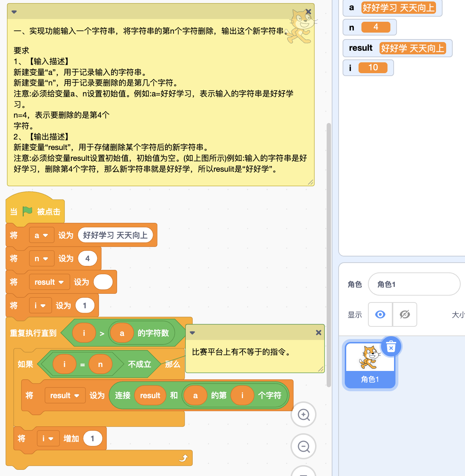Image resolution: width=465 pixels, height=476 pixels.
Task: Click the 如果 block label
Action: pos(25,364)
